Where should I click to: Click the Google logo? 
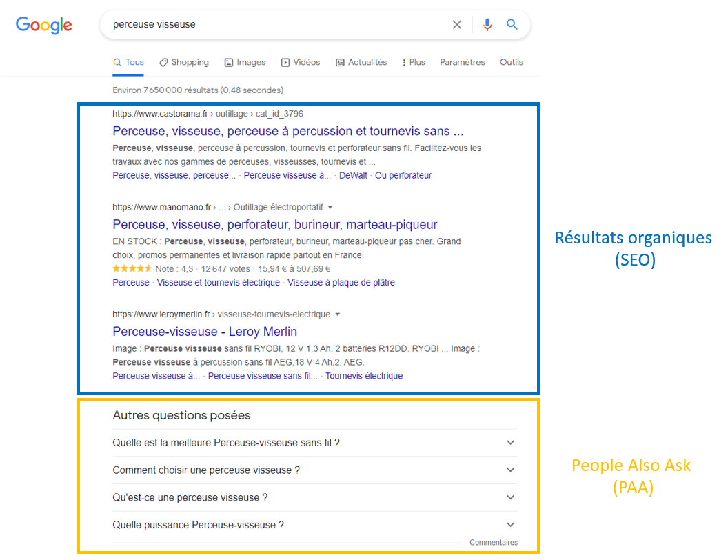(44, 25)
